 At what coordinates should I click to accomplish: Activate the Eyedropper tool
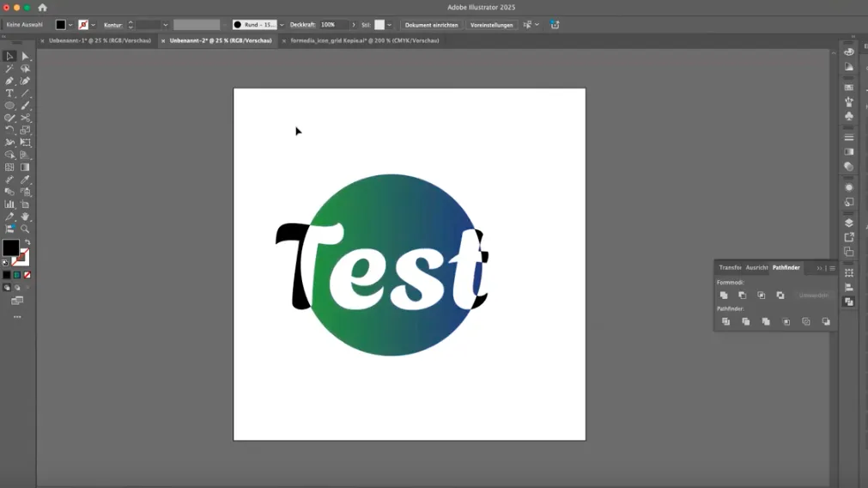pos(25,180)
